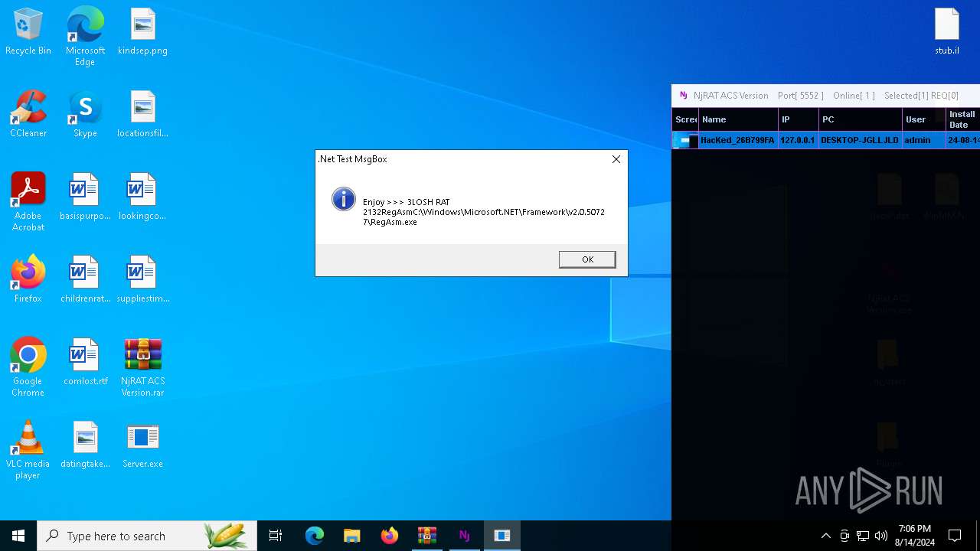Select comlost.rtf document on desktop
The image size is (980, 551).
tap(85, 363)
